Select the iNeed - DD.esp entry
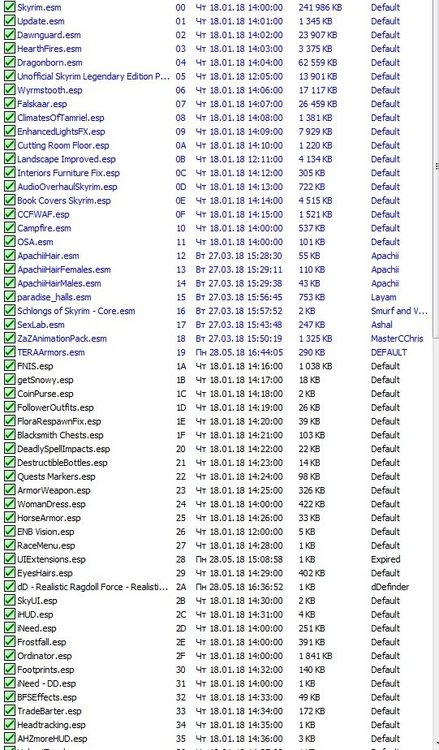 [x=46, y=684]
